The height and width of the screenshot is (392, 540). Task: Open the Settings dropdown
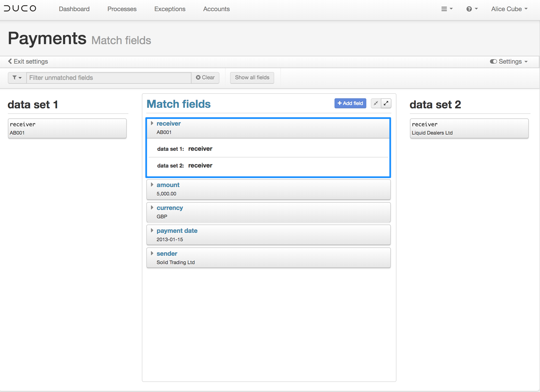tap(509, 61)
